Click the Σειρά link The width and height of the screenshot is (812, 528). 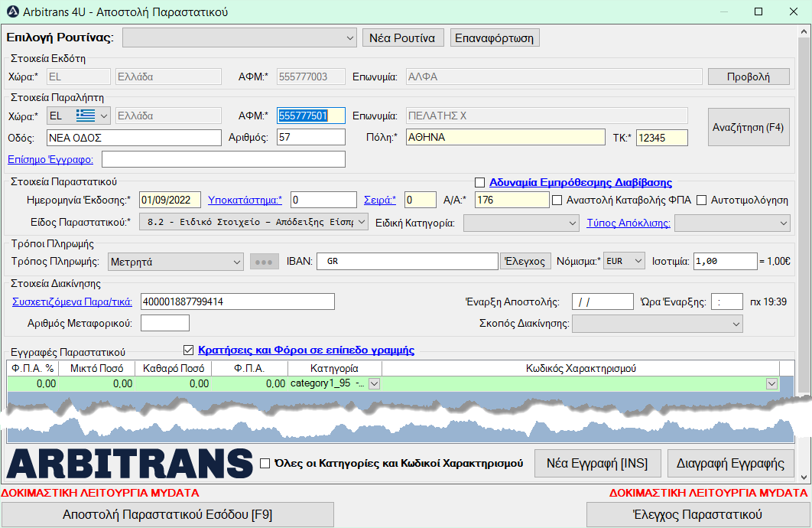pos(379,200)
